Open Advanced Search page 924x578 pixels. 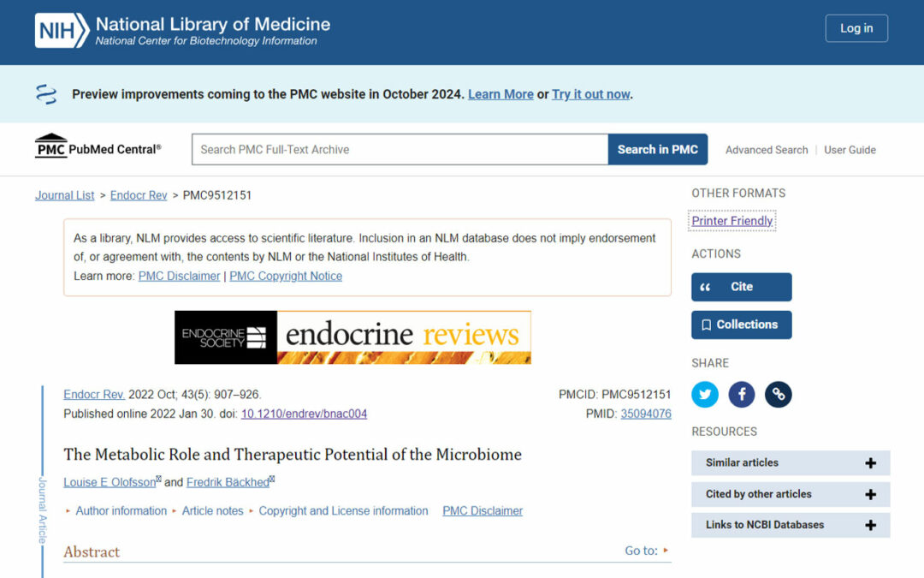(x=767, y=150)
